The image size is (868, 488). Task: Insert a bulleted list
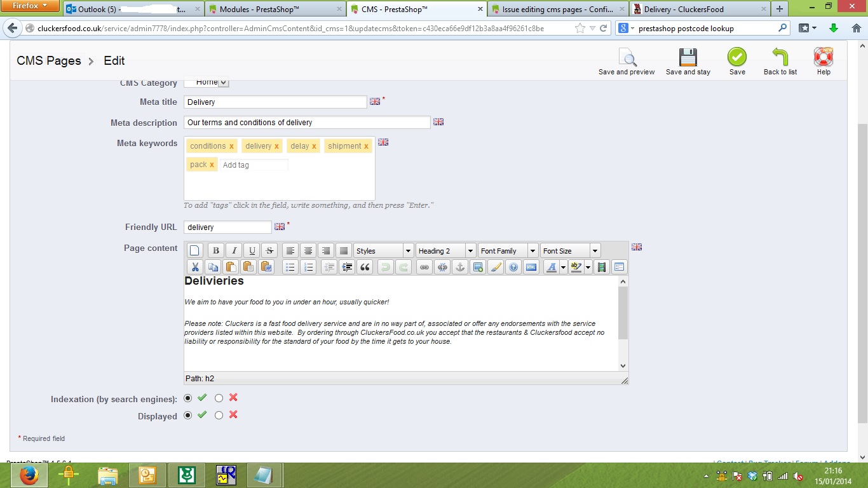point(290,268)
